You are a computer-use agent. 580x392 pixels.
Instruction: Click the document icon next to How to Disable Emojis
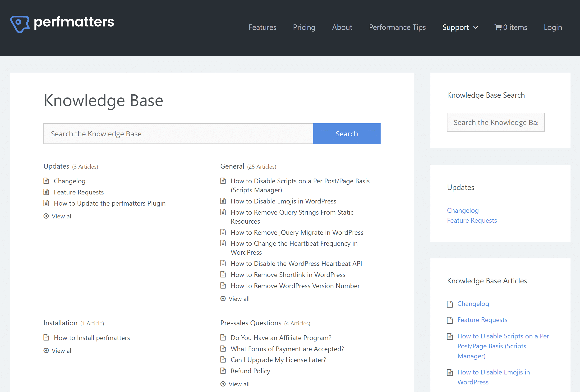pos(224,201)
